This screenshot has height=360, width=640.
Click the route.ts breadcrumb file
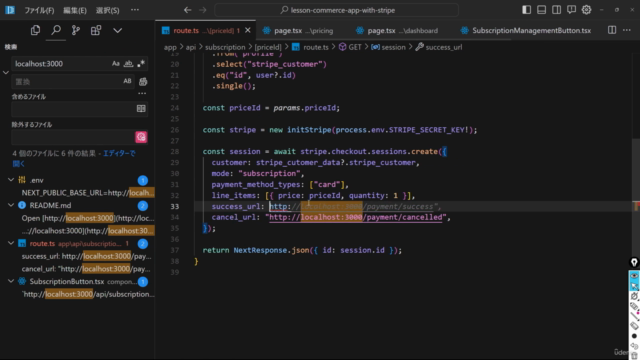point(311,47)
